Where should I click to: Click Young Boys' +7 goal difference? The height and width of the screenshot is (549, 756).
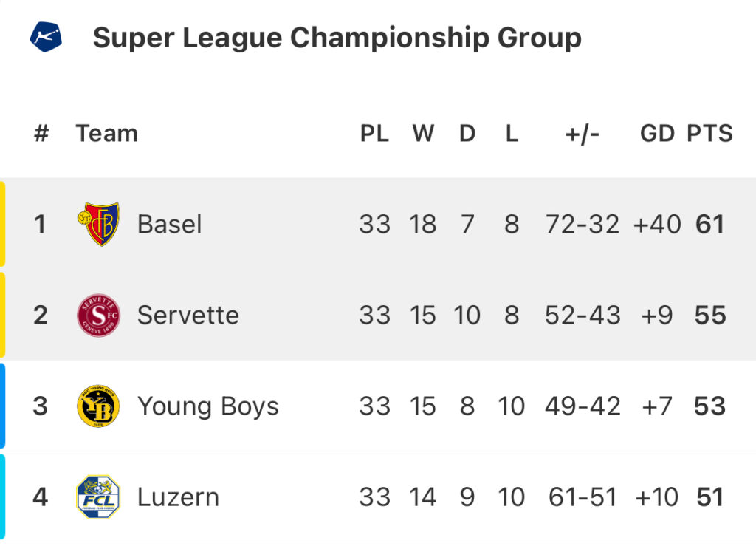point(657,406)
